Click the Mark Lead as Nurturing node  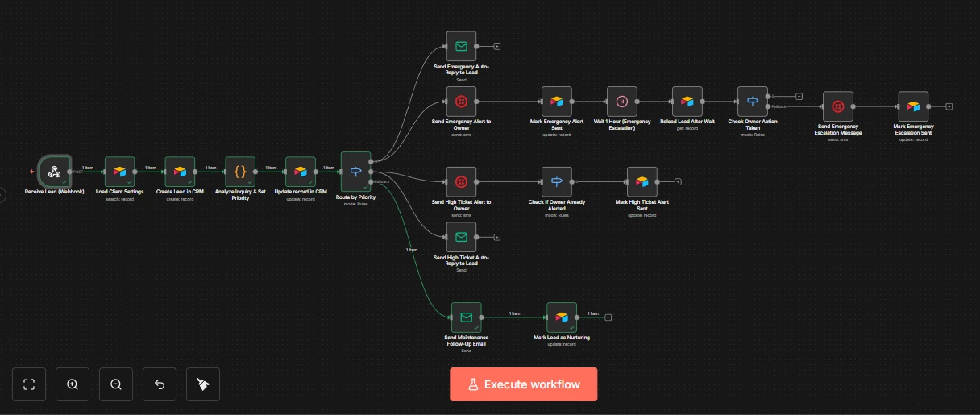pos(562,317)
